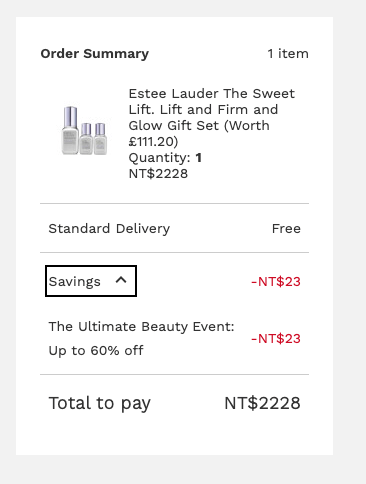
Task: Click The Ultimate Beauty Event promotion text
Action: click(x=141, y=327)
